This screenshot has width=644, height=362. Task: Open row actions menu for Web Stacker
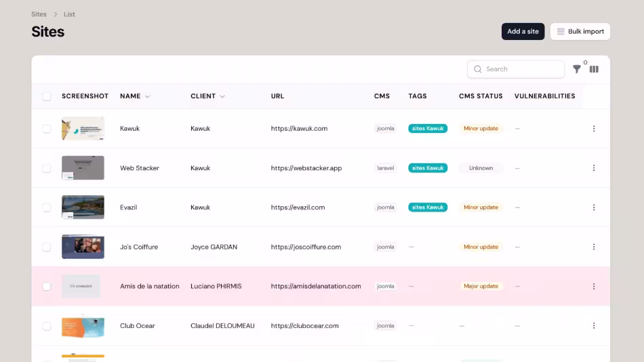click(593, 168)
